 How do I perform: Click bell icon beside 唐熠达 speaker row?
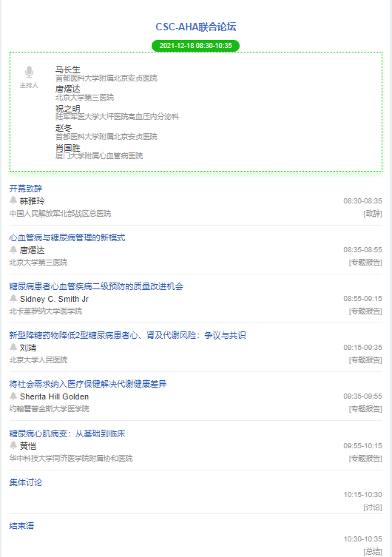tap(13, 249)
